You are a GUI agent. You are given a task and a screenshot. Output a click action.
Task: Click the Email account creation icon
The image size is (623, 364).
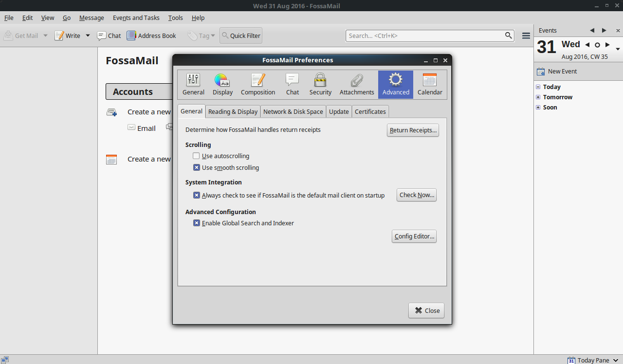(131, 127)
